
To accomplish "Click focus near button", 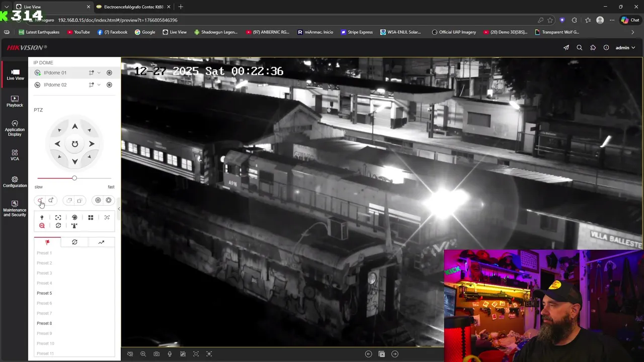I will point(69,201).
